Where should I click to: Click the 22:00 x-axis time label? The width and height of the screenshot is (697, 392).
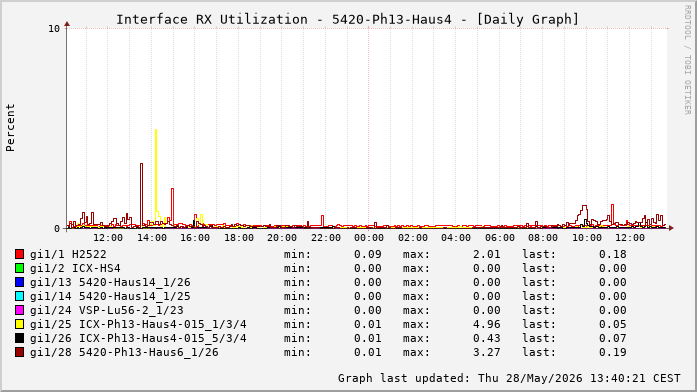325,238
